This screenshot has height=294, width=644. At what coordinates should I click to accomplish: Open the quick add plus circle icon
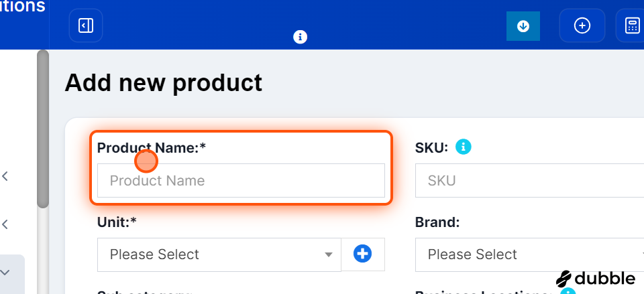(582, 25)
